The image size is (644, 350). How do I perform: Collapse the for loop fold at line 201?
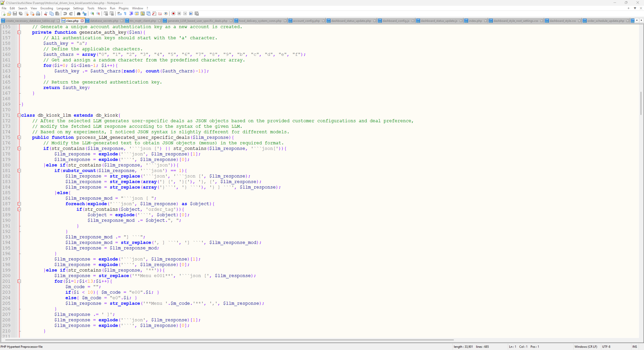click(x=19, y=281)
